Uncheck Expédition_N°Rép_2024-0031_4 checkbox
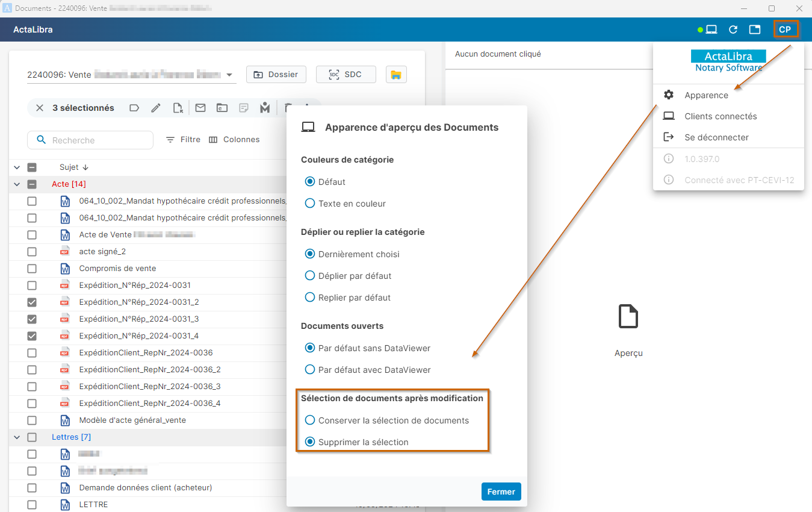812x512 pixels. [x=32, y=336]
